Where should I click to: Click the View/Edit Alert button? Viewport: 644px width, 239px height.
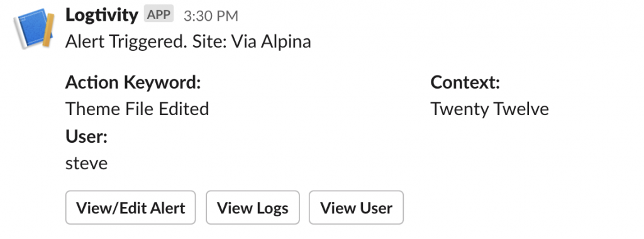[x=131, y=208]
